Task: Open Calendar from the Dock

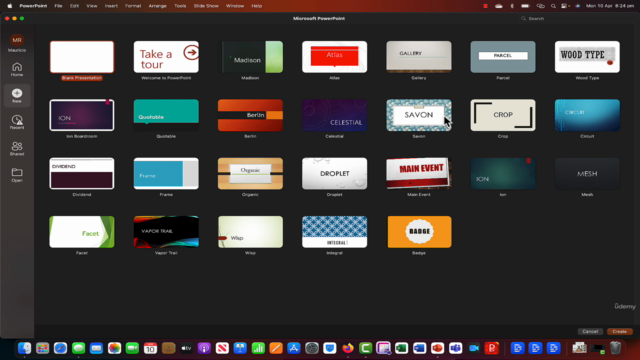Action: pos(150,348)
